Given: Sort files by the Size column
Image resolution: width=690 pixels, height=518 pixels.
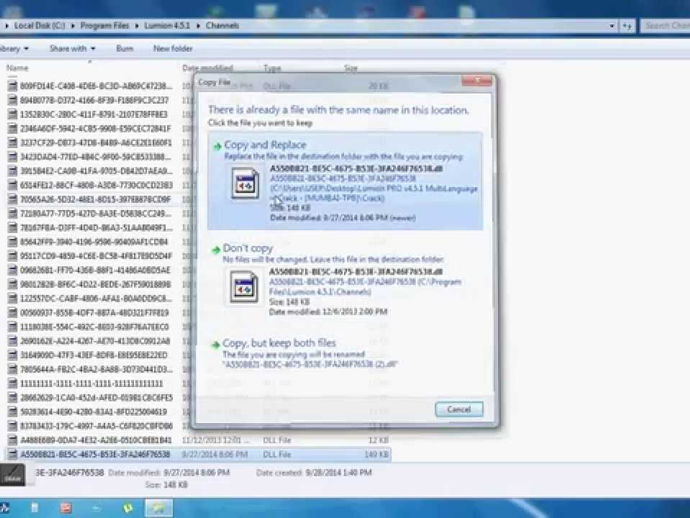Looking at the screenshot, I should click(351, 68).
